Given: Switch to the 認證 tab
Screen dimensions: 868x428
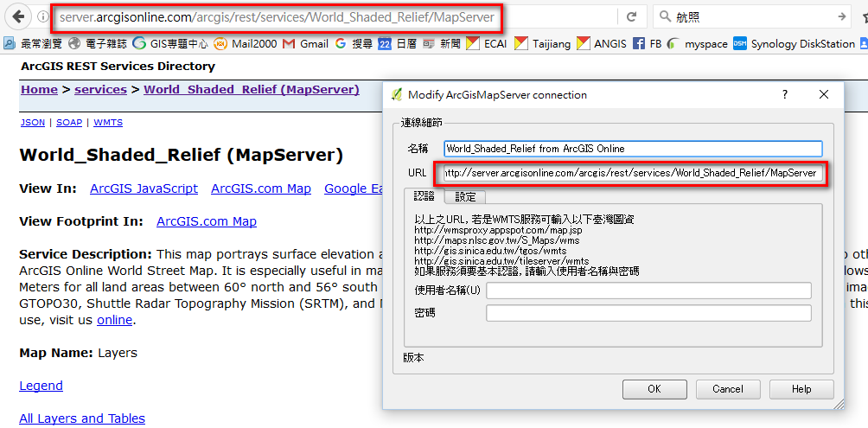Looking at the screenshot, I should (x=424, y=196).
